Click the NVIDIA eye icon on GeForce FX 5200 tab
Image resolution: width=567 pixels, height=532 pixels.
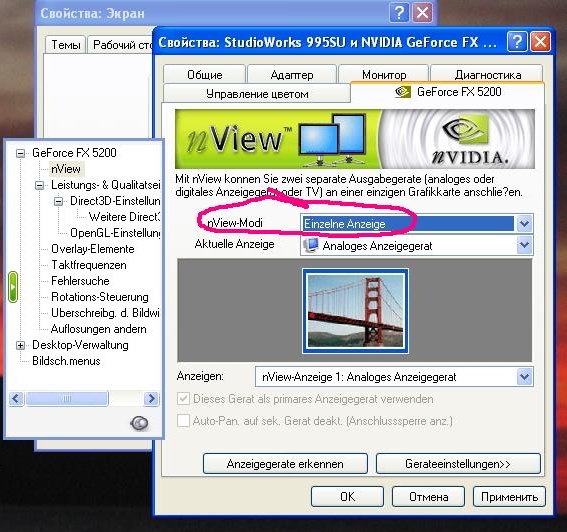(x=402, y=92)
